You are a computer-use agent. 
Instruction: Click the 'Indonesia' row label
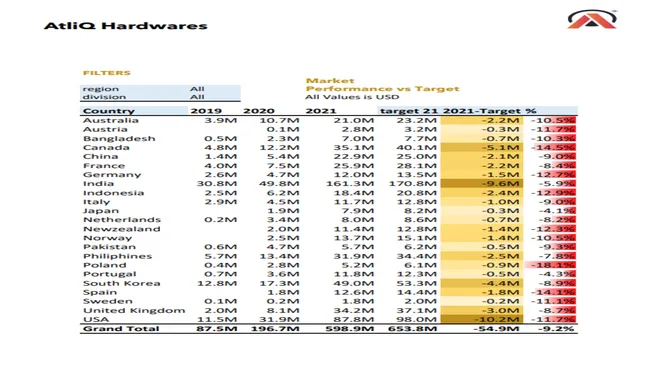(x=114, y=193)
